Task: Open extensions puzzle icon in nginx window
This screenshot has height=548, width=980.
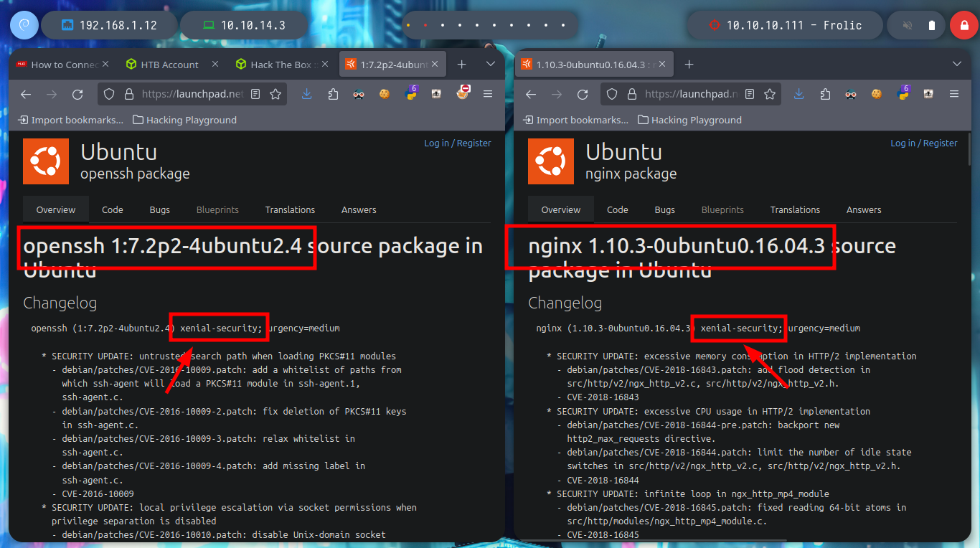Action: (x=826, y=94)
